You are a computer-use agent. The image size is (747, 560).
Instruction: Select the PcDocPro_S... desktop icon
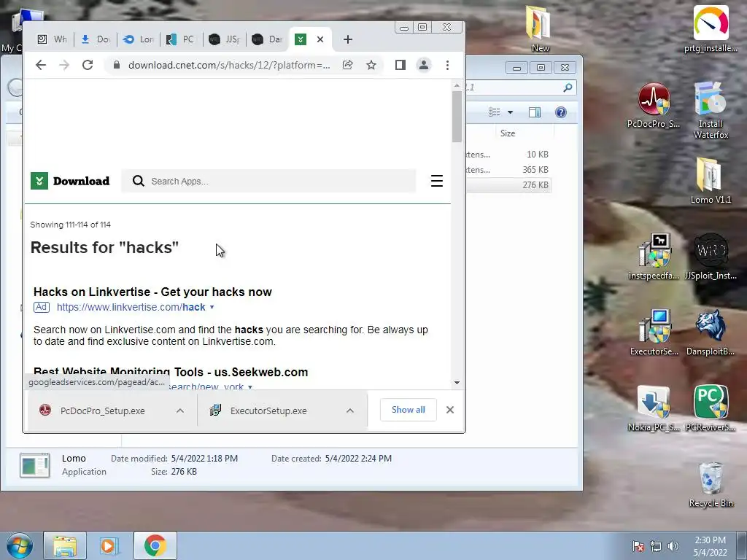tap(654, 105)
